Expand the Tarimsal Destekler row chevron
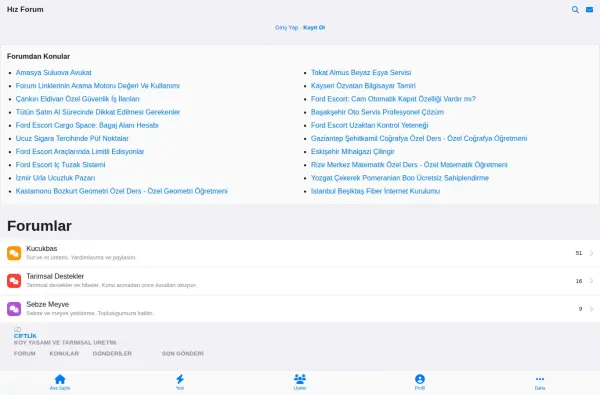This screenshot has width=600, height=395. pos(591,281)
